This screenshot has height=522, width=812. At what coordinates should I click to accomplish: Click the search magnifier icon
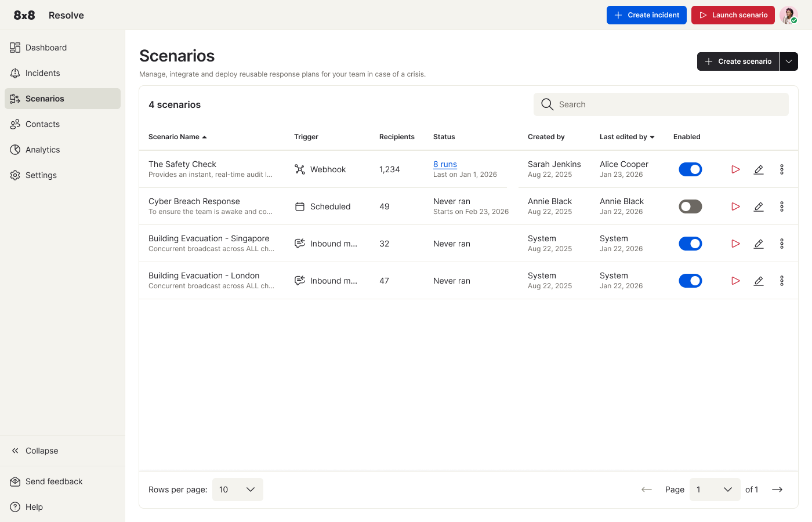547,104
